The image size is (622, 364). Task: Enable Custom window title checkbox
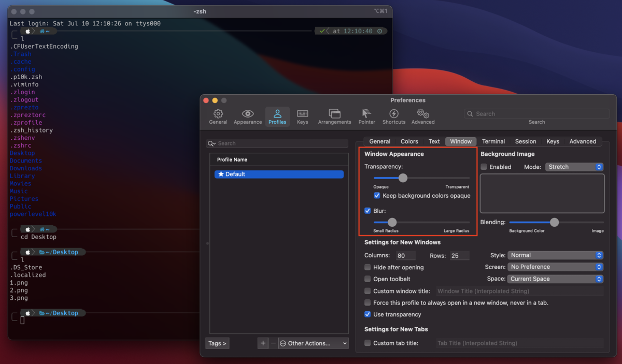[367, 291]
